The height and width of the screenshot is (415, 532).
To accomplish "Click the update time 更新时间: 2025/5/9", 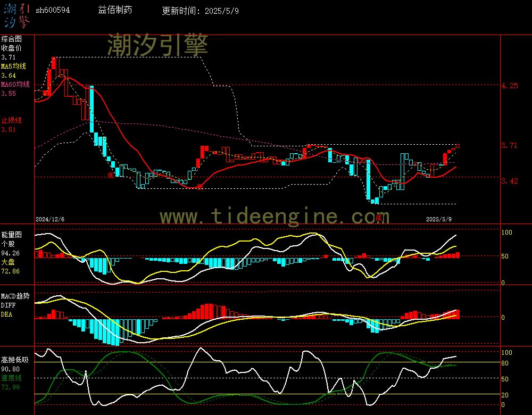I will tap(200, 11).
